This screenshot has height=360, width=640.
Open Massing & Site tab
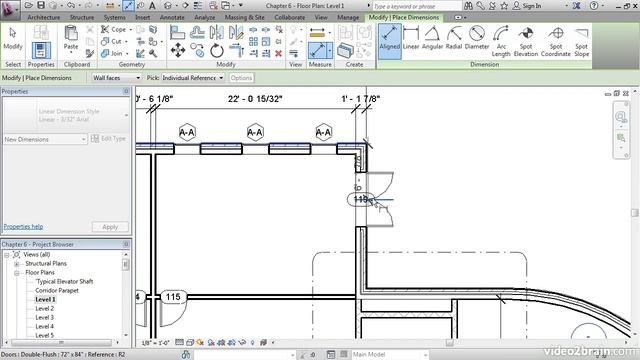[x=244, y=17]
